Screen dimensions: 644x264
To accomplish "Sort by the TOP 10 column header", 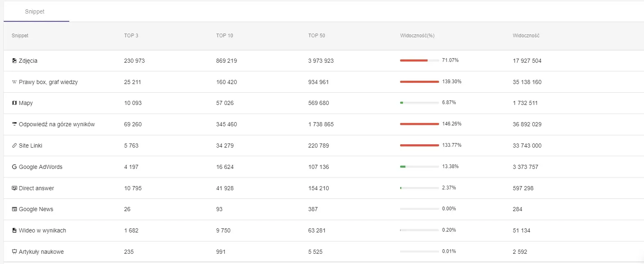I will 225,36.
